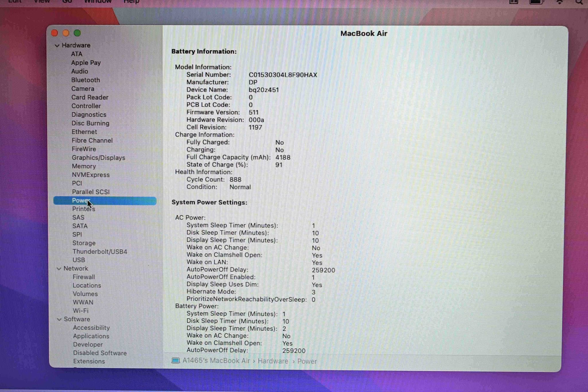588x392 pixels.
Task: Click serial number C01530304L8F90HAX
Action: [x=283, y=75]
